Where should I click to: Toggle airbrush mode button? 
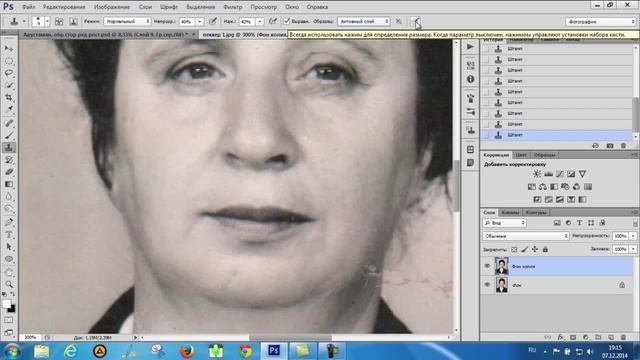(x=273, y=21)
